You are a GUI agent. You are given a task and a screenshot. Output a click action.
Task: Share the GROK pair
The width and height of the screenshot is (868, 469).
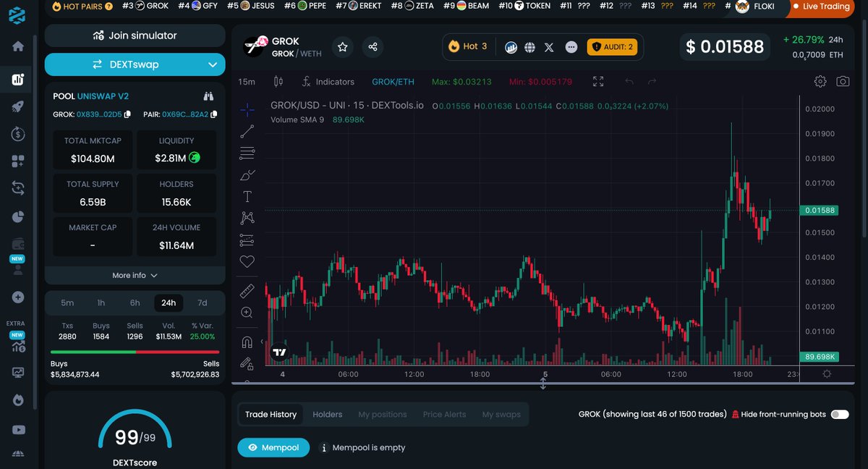pyautogui.click(x=373, y=47)
